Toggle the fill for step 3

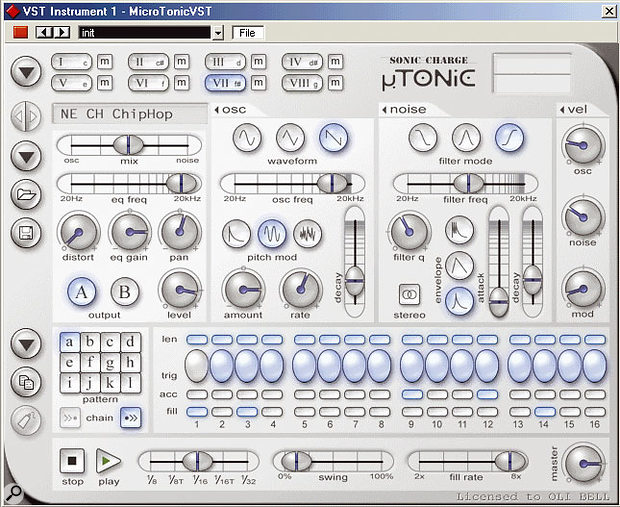pos(247,412)
